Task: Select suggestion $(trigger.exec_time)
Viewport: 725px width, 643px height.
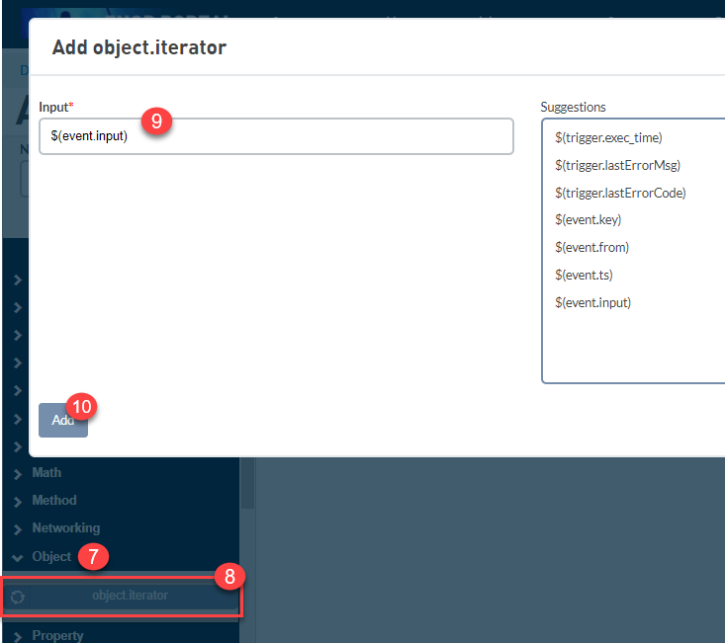Action: pyautogui.click(x=608, y=137)
